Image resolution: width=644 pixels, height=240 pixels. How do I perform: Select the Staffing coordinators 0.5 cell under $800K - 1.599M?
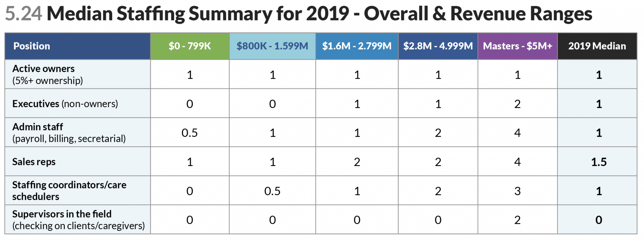coord(272,191)
